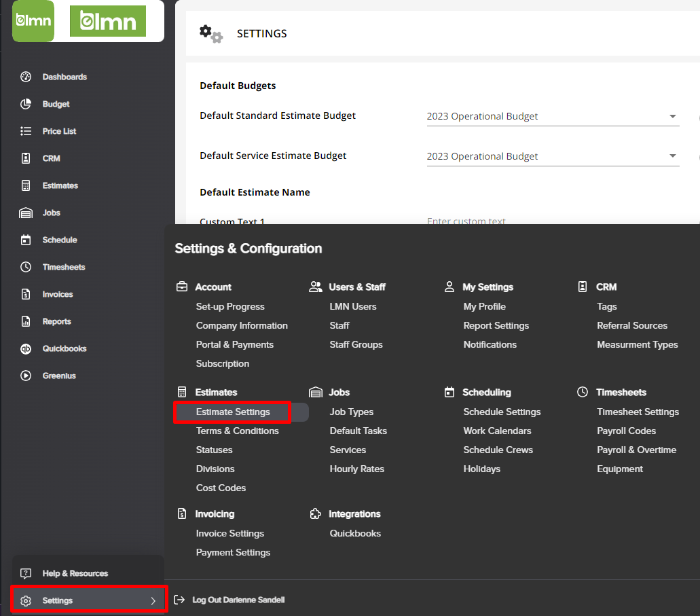700x616 pixels.
Task: Select Estimate Settings link
Action: (233, 412)
